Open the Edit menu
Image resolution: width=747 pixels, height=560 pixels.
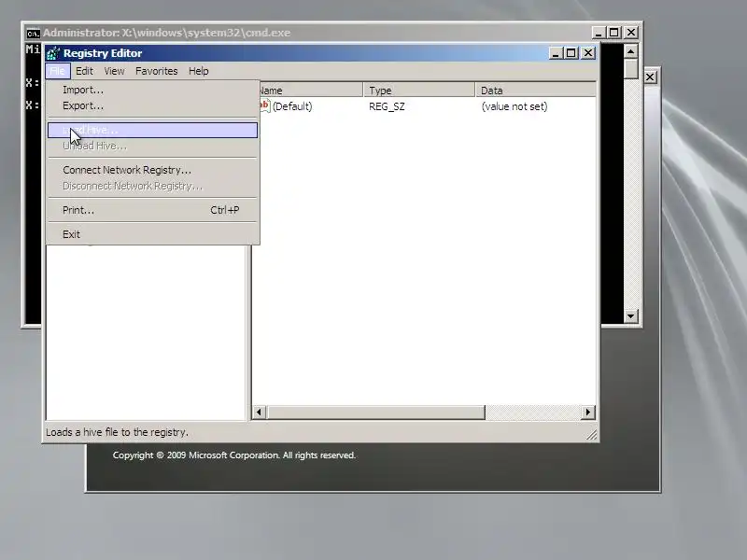84,71
